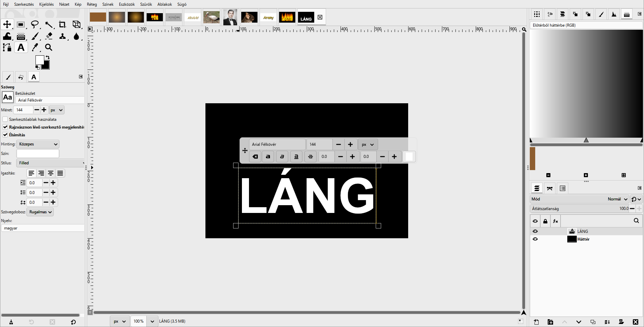Viewport: 644px width, 327px height.
Task: Choose left text alignment in Igazítás
Action: click(x=31, y=173)
